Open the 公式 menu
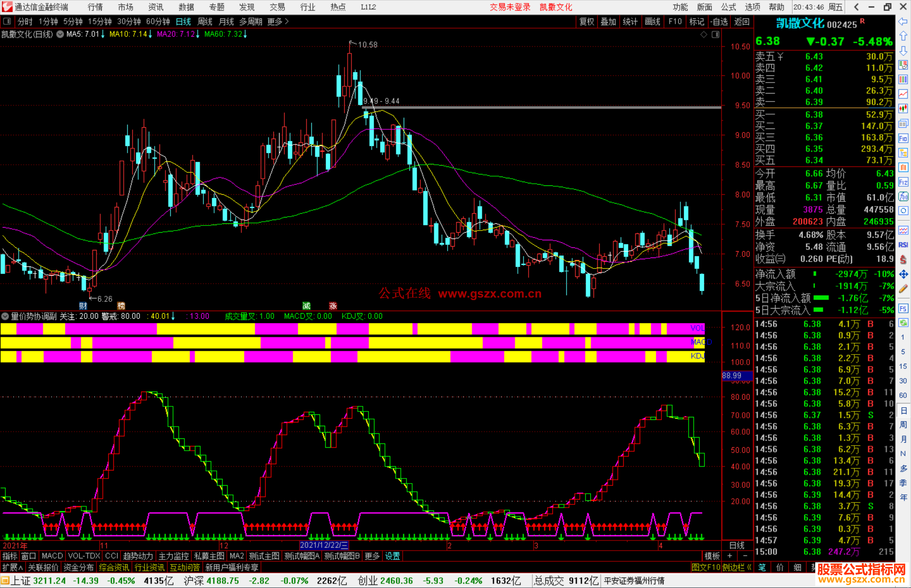 728,7
